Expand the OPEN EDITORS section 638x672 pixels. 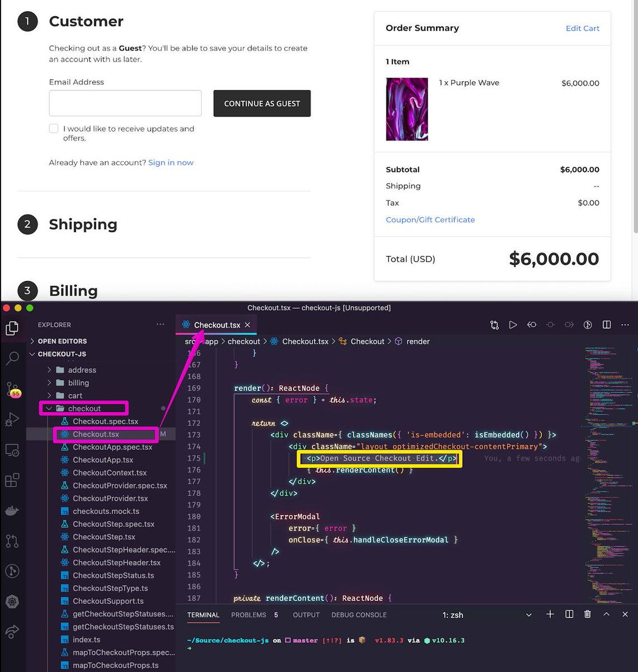(62, 341)
